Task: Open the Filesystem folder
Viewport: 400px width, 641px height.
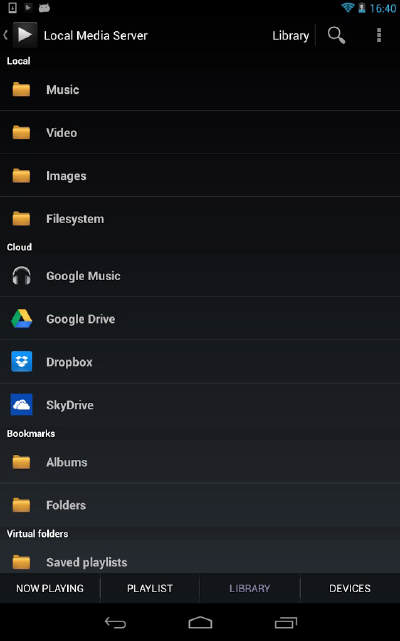Action: tap(200, 219)
